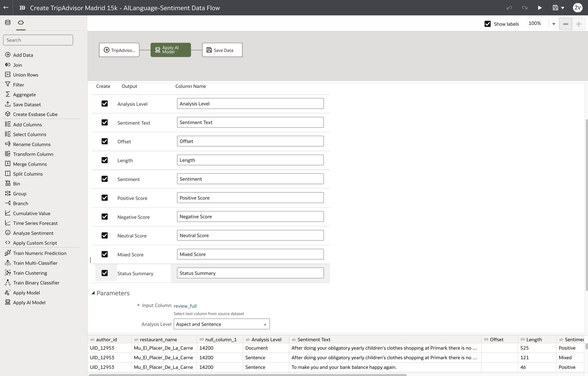The image size is (588, 376).
Task: Uncheck the Length output checkbox
Action: (105, 160)
